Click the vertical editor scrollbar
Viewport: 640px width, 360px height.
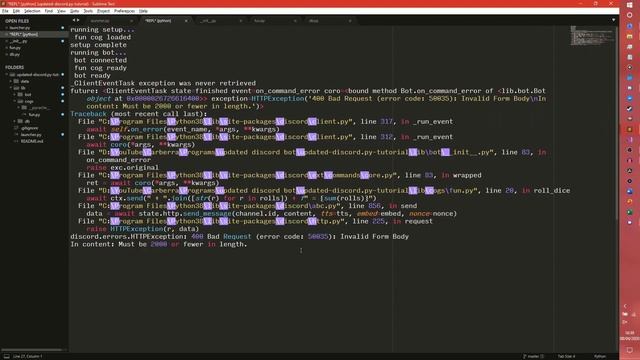point(617,122)
